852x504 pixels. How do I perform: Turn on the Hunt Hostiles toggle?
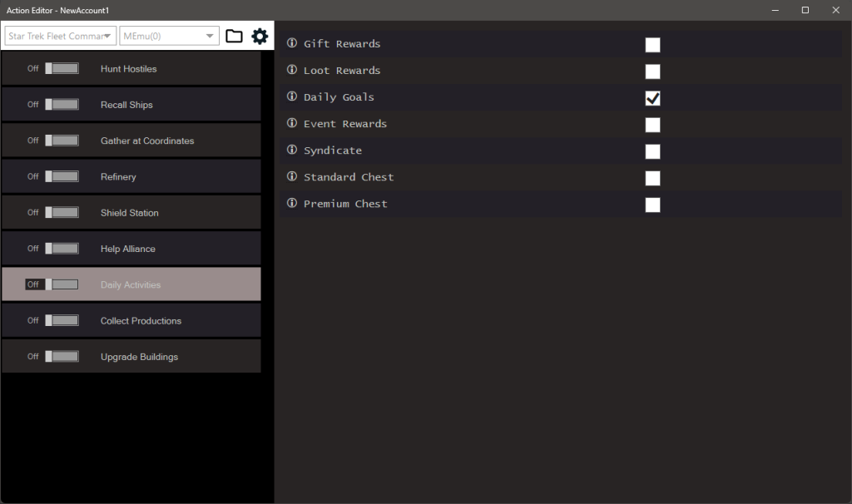tap(62, 68)
